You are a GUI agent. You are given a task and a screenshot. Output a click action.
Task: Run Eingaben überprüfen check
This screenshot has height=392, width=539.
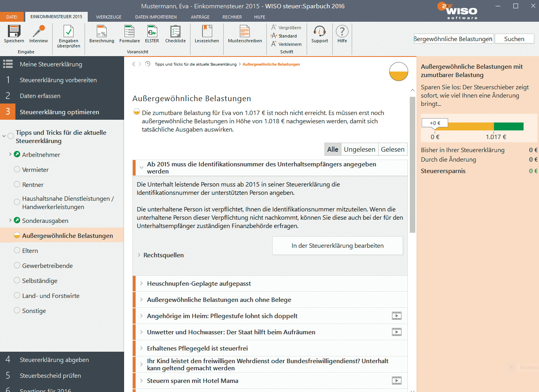tap(68, 32)
